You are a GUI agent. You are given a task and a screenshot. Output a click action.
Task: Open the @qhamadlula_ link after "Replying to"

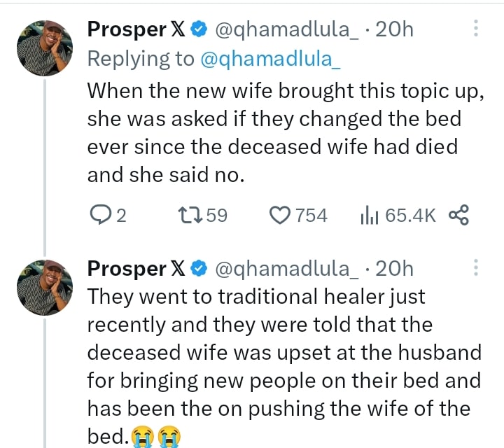click(271, 59)
